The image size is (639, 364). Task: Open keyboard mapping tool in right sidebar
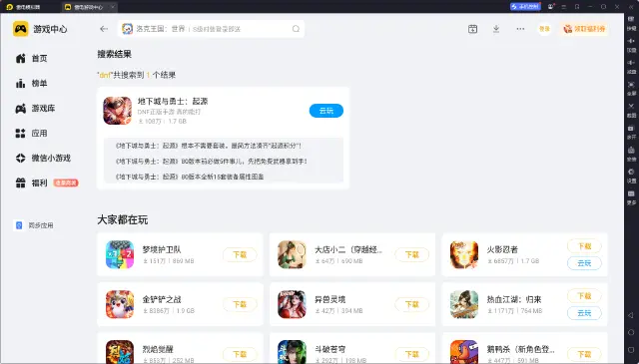[631, 22]
